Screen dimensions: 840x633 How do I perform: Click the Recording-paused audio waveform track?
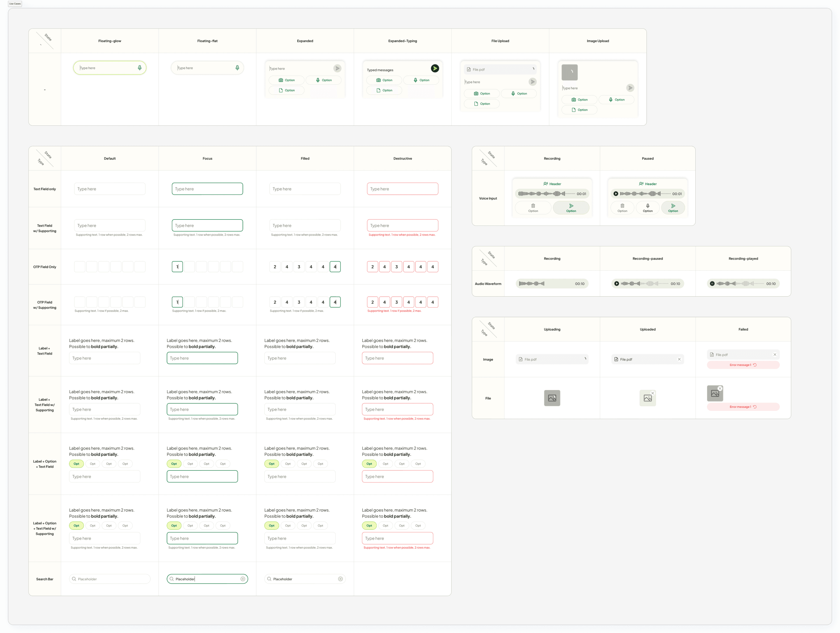point(644,284)
